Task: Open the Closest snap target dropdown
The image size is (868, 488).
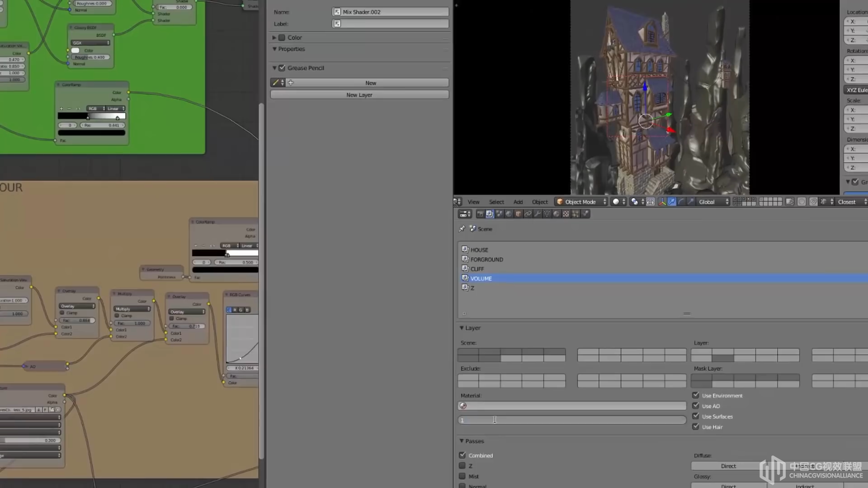Action: pyautogui.click(x=851, y=202)
